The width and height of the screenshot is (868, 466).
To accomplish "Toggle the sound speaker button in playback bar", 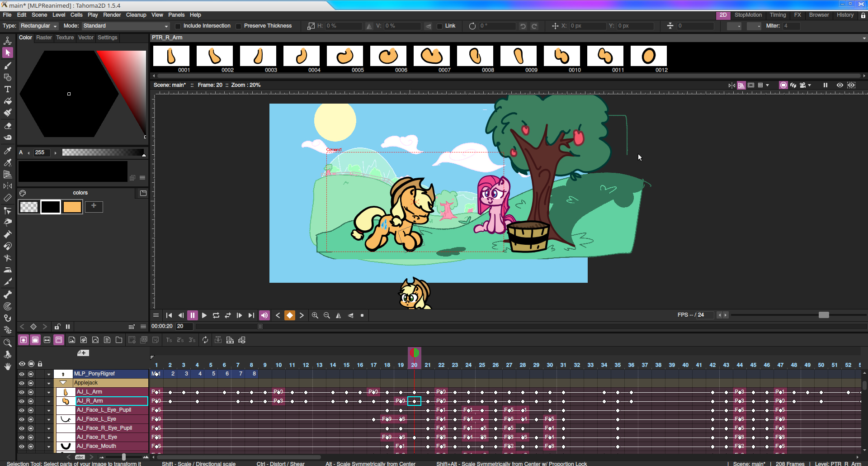I will coord(264,315).
